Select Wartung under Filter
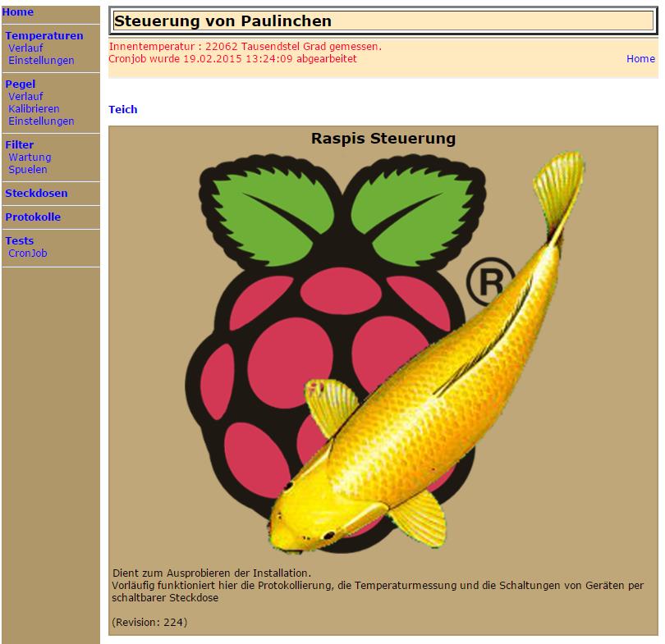The width and height of the screenshot is (665, 644). (30, 158)
